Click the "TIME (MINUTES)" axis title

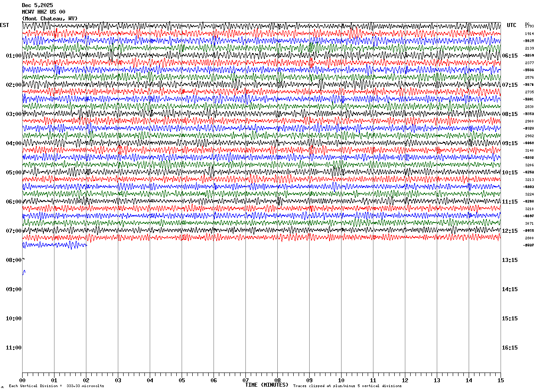tap(267, 385)
